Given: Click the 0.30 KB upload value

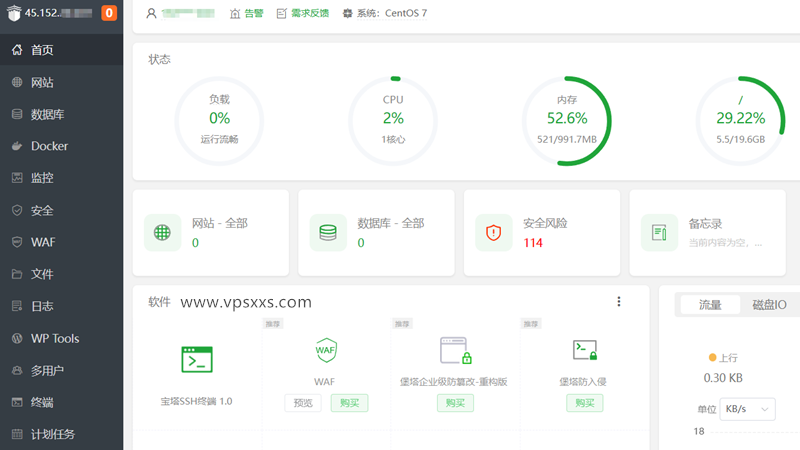Looking at the screenshot, I should 723,378.
